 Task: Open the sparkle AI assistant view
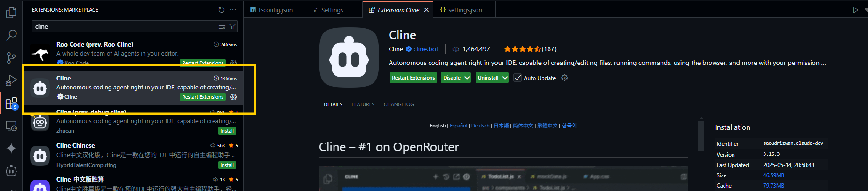click(x=11, y=148)
